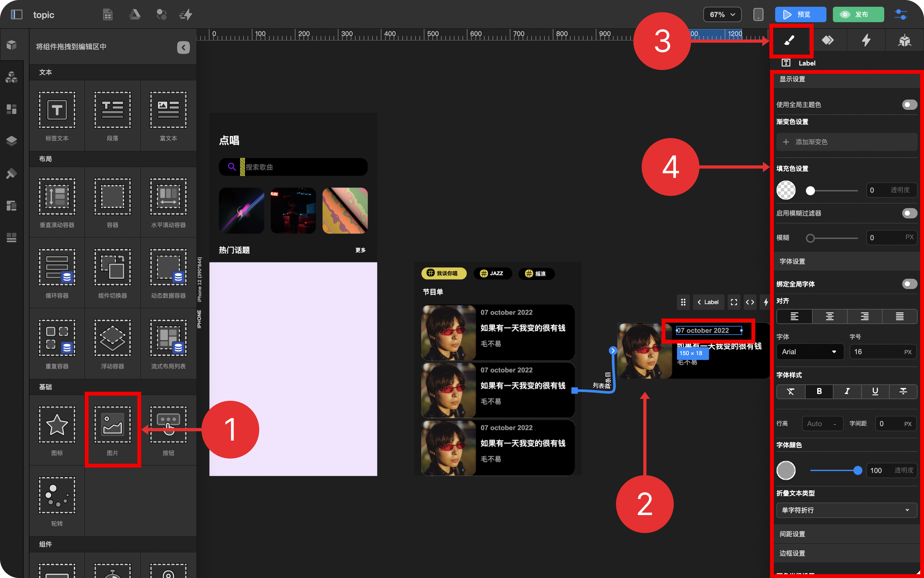Viewport: 924px width, 578px height.
Task: Open the settings sliders icon at top right
Action: 901,14
